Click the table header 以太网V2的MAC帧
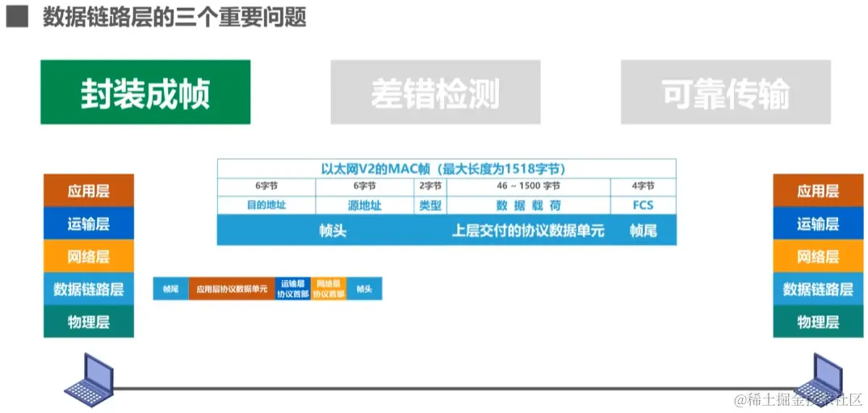The image size is (868, 413). point(447,169)
